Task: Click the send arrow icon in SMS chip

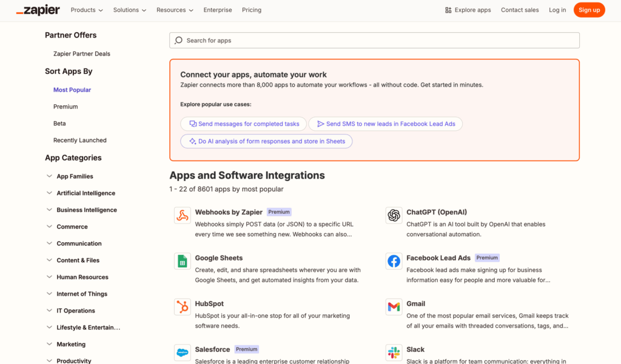Action: click(x=321, y=124)
